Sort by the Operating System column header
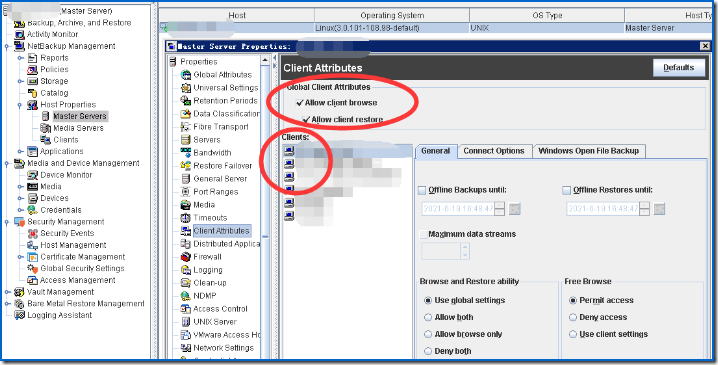The width and height of the screenshot is (718, 365). pyautogui.click(x=392, y=15)
